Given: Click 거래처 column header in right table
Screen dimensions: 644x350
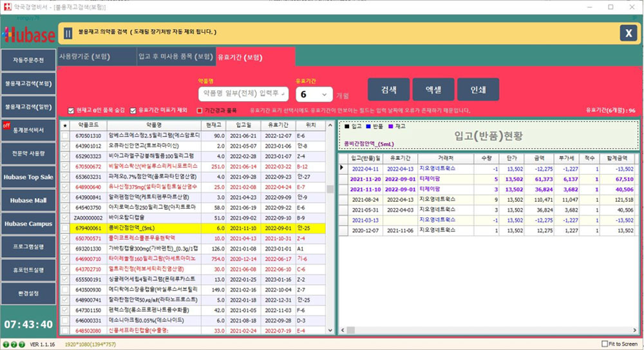Looking at the screenshot, I should 446,158.
